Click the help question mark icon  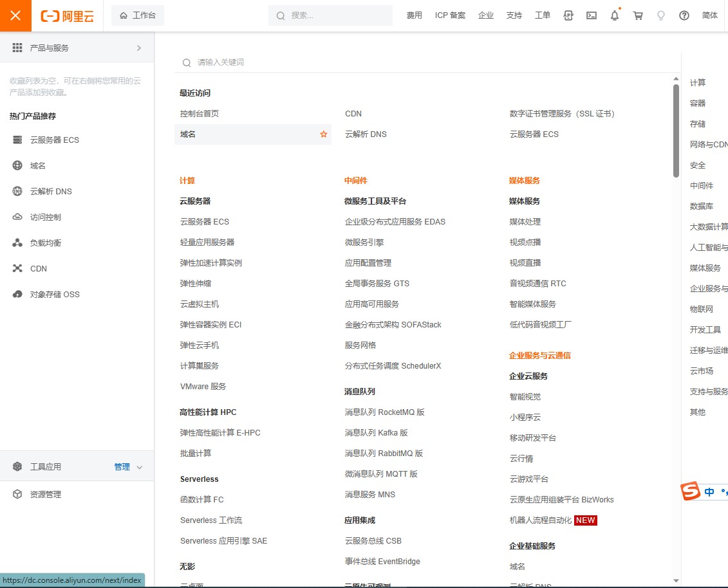click(x=684, y=15)
